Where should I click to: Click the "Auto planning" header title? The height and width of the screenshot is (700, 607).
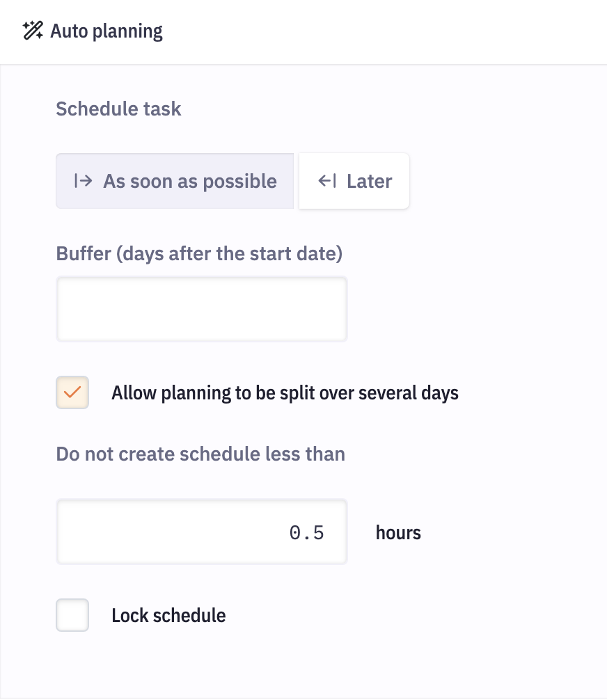click(107, 31)
